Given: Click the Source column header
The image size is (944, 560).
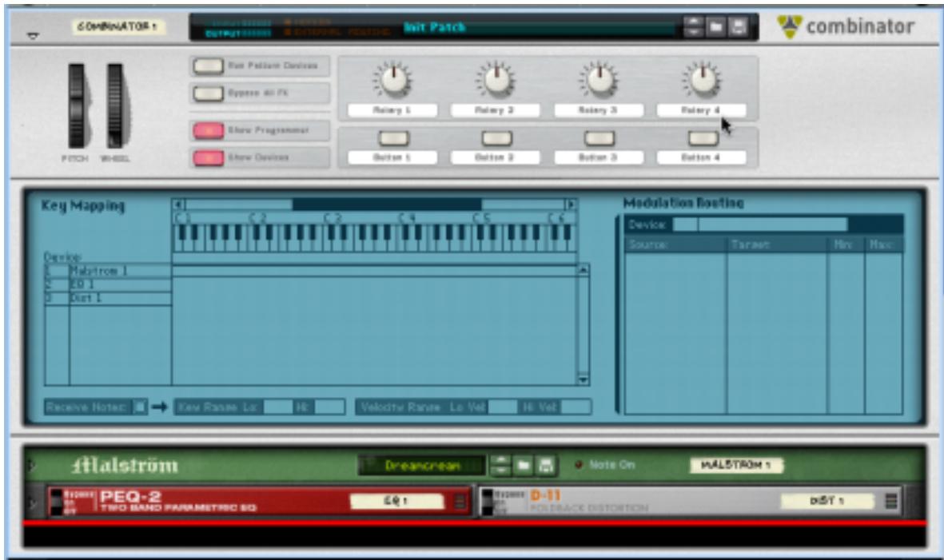Looking at the screenshot, I should (675, 244).
